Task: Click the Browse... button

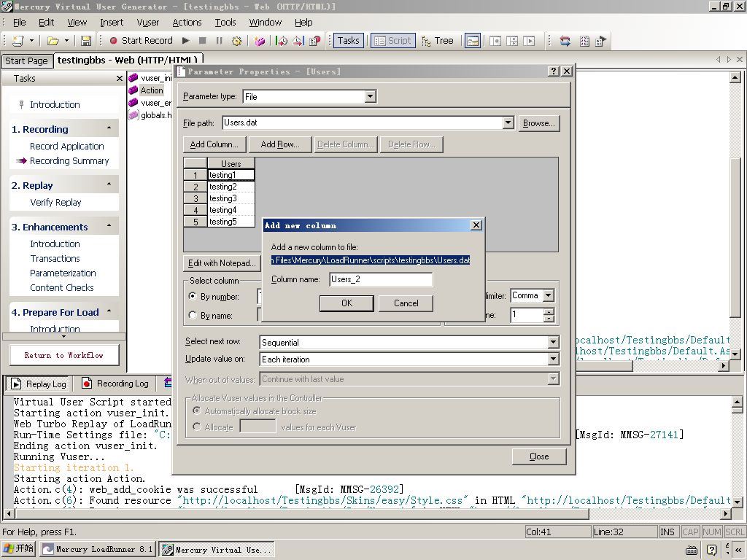Action: click(x=539, y=123)
